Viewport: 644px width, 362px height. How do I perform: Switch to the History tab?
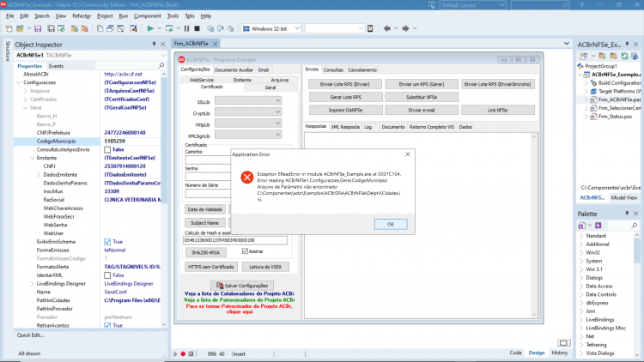[x=559, y=353]
